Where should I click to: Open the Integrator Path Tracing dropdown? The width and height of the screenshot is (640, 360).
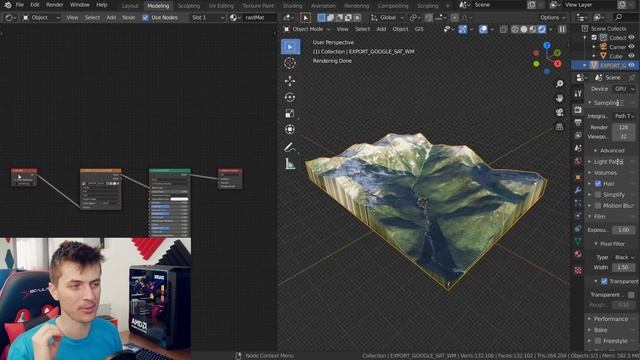coord(624,116)
